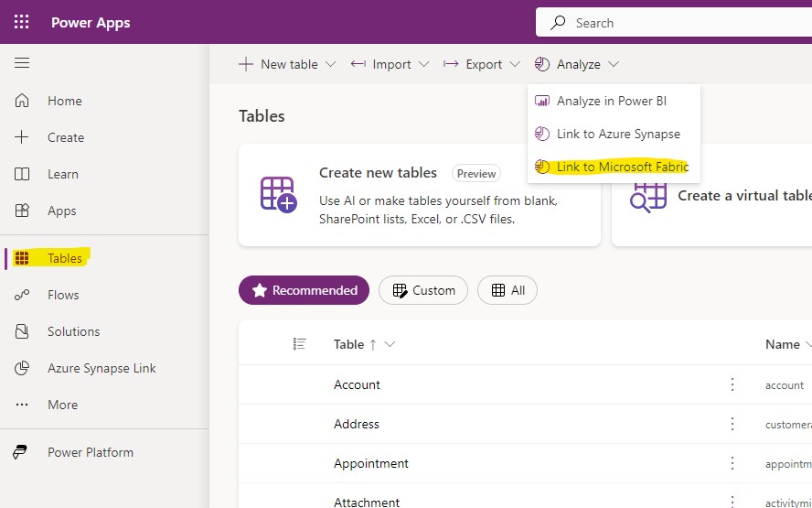Click the Home house icon
The image size is (812, 508).
pos(22,101)
